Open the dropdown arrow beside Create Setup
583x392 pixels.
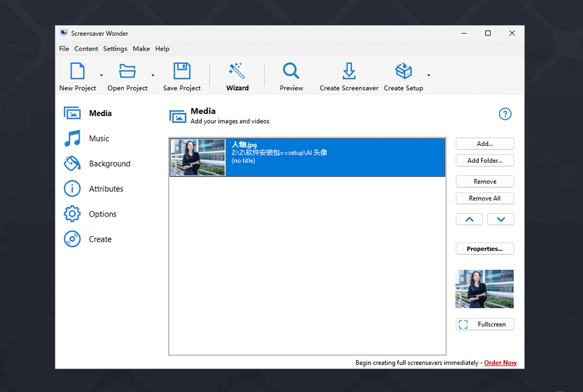(429, 75)
